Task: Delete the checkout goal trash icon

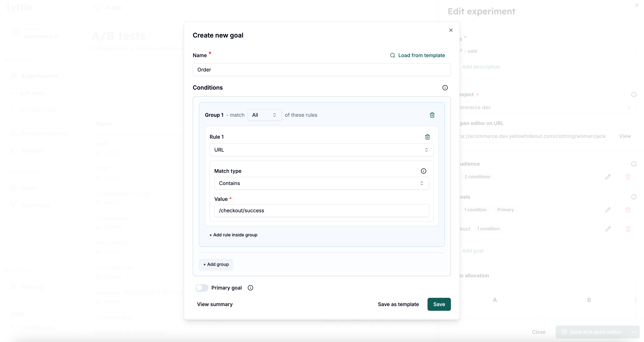Action: tap(628, 229)
